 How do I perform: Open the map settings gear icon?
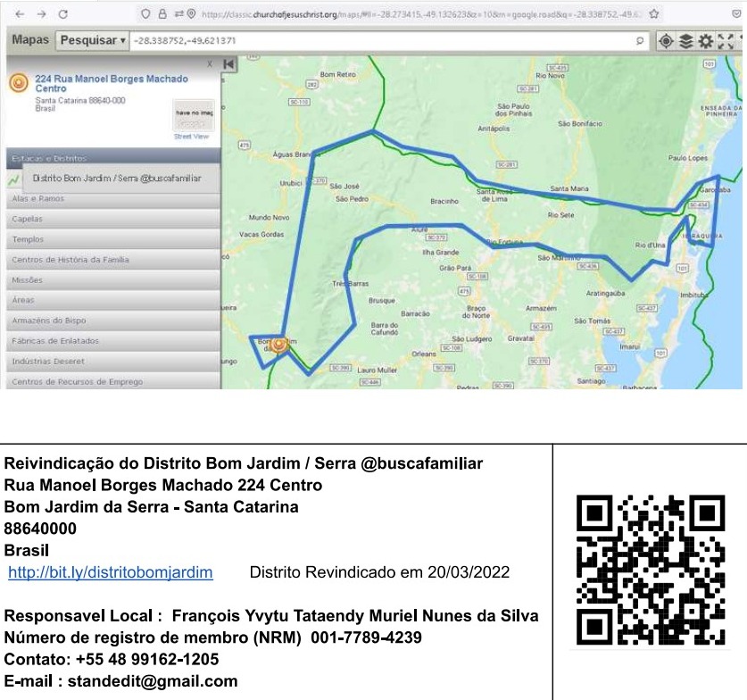pyautogui.click(x=705, y=41)
